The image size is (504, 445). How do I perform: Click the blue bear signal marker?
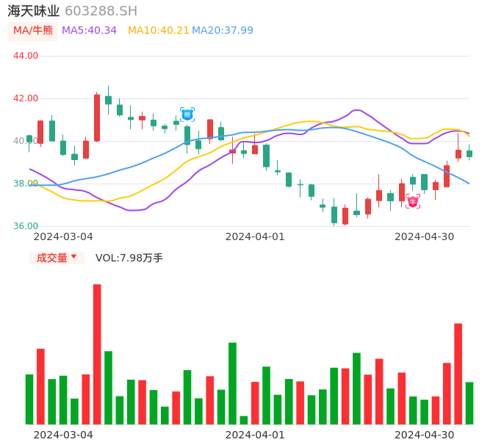click(x=187, y=114)
